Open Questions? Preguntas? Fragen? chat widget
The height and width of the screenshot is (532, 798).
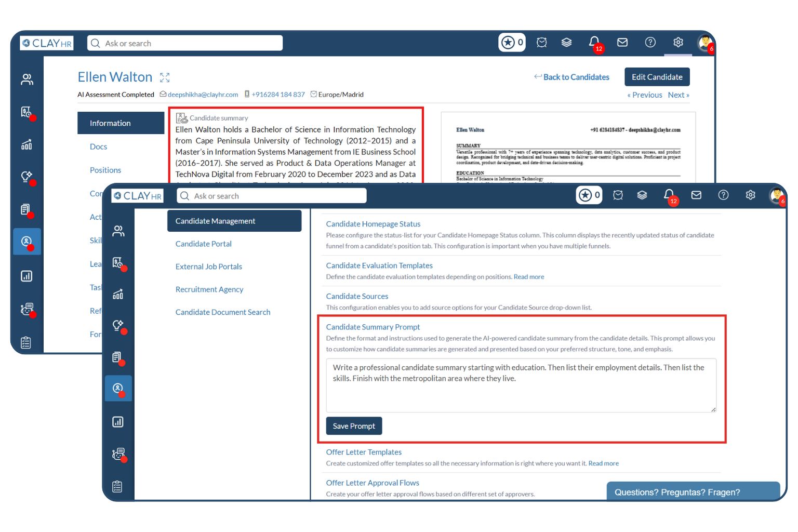(x=694, y=491)
